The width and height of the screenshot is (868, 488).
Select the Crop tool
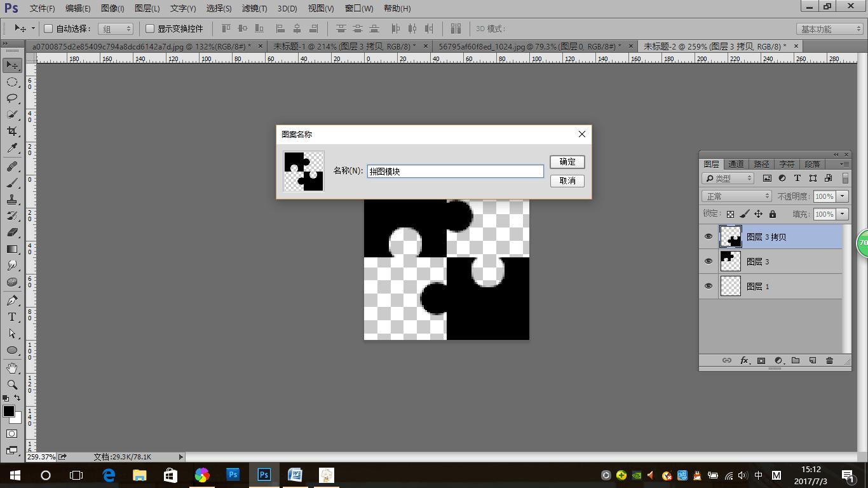tap(11, 131)
